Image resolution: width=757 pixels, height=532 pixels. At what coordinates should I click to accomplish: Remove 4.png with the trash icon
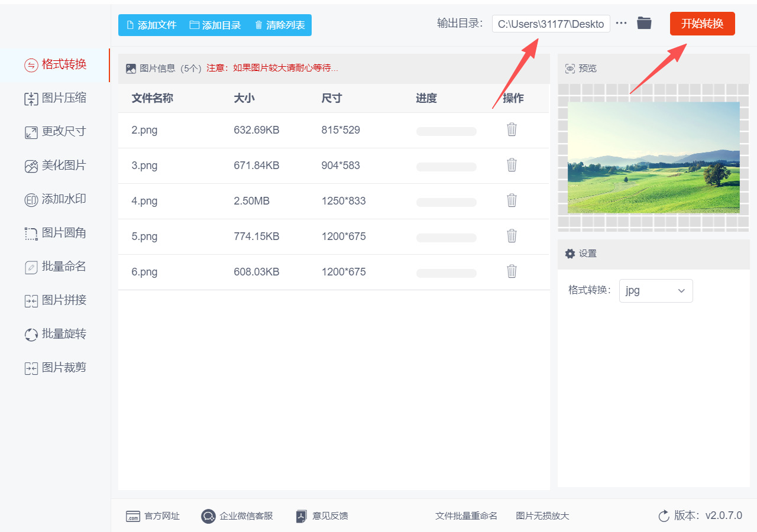coord(512,200)
